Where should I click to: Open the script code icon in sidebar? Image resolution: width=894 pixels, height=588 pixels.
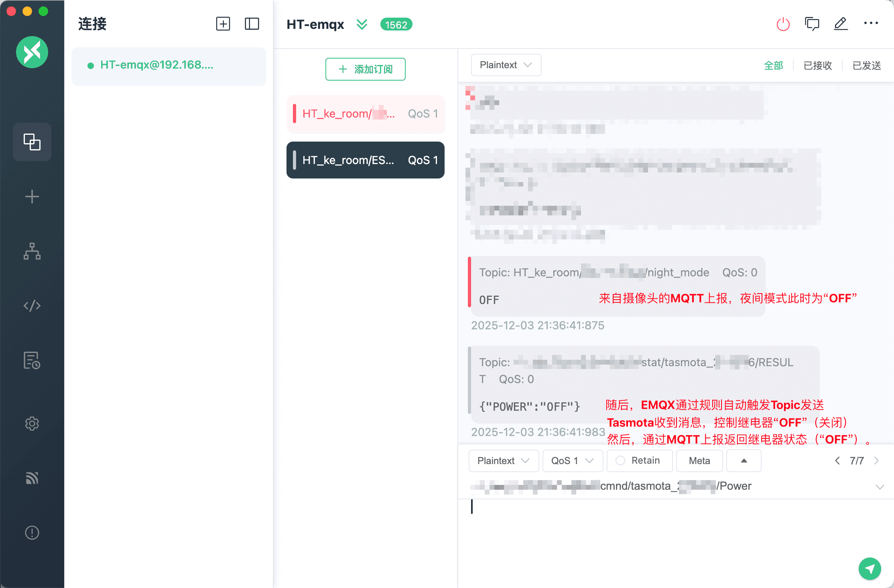pyautogui.click(x=32, y=306)
